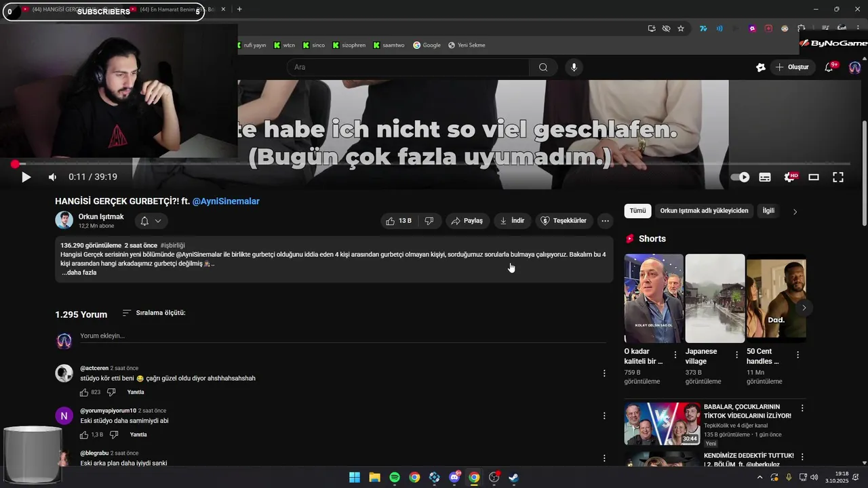Open sinco bookmark
This screenshot has height=488, width=868.
(314, 45)
